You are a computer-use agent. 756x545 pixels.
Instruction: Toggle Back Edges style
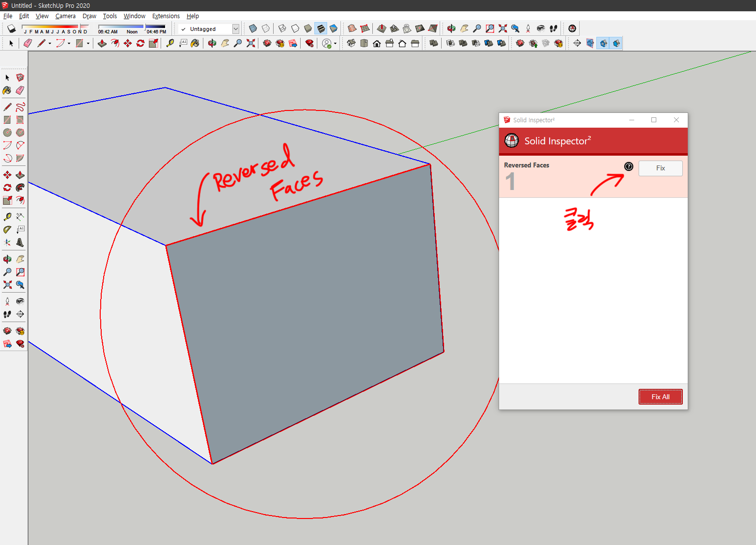(266, 28)
